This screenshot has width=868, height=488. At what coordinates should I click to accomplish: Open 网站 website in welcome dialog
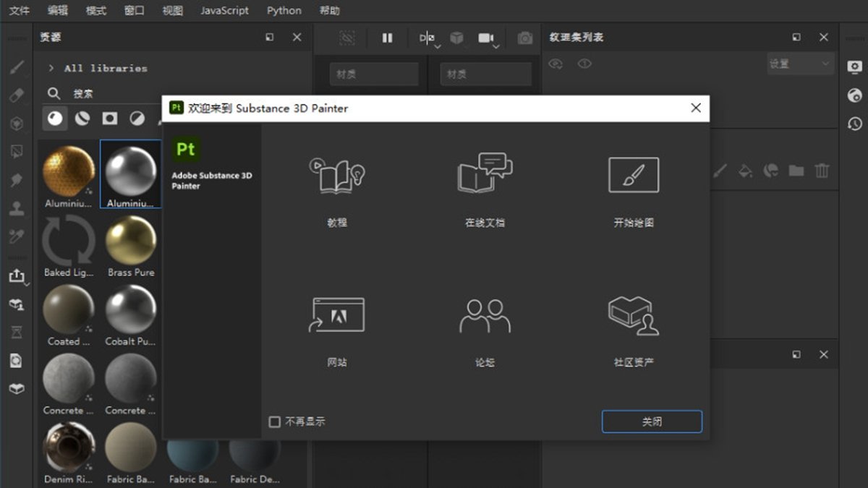coord(337,314)
